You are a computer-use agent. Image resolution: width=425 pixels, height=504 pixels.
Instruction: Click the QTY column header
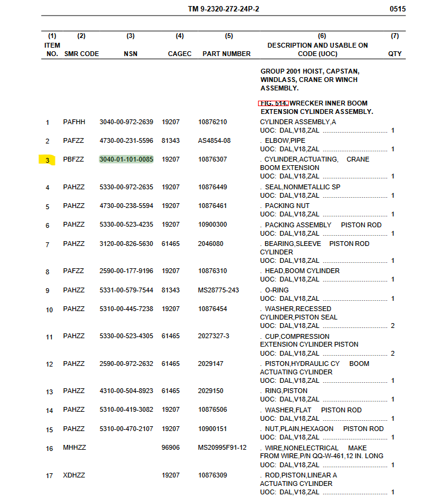[x=394, y=54]
